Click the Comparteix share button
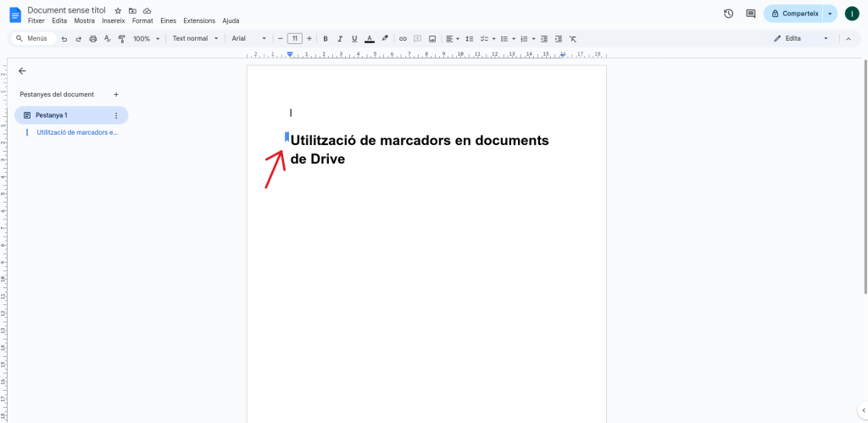Image resolution: width=868 pixels, height=423 pixels. pos(793,14)
